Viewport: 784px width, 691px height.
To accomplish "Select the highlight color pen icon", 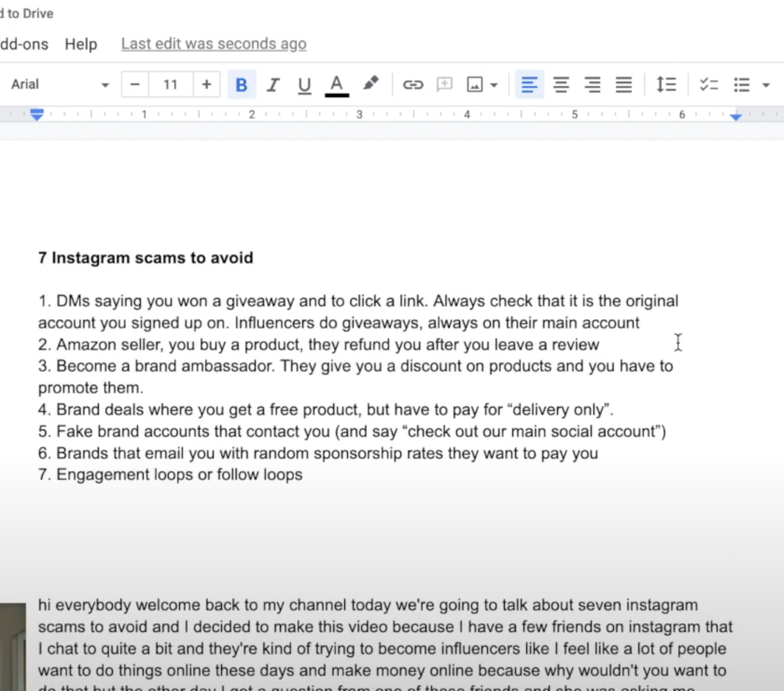I will point(370,84).
